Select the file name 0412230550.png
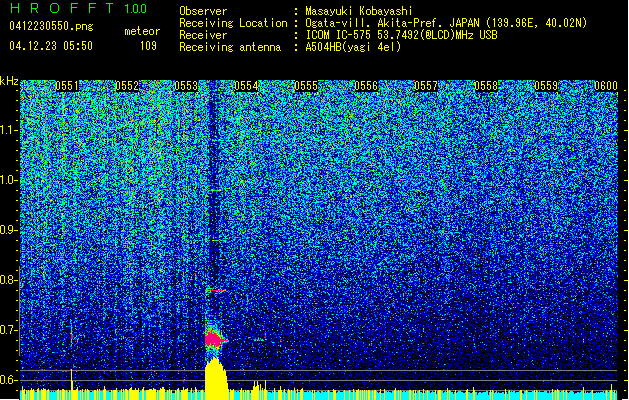Screen dimensions: 629x400 pyautogui.click(x=51, y=26)
